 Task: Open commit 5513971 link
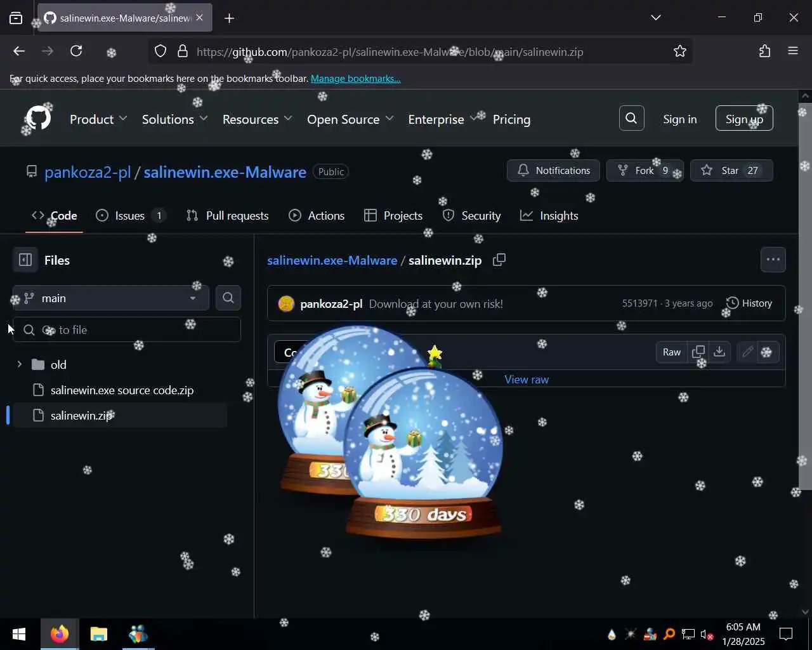(639, 303)
